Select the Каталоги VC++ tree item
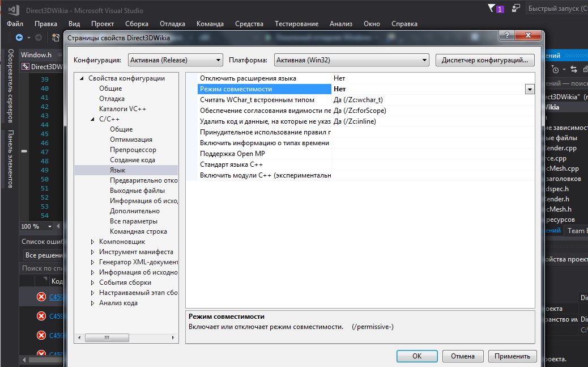Screen dimensions: 588x367 click(x=122, y=109)
